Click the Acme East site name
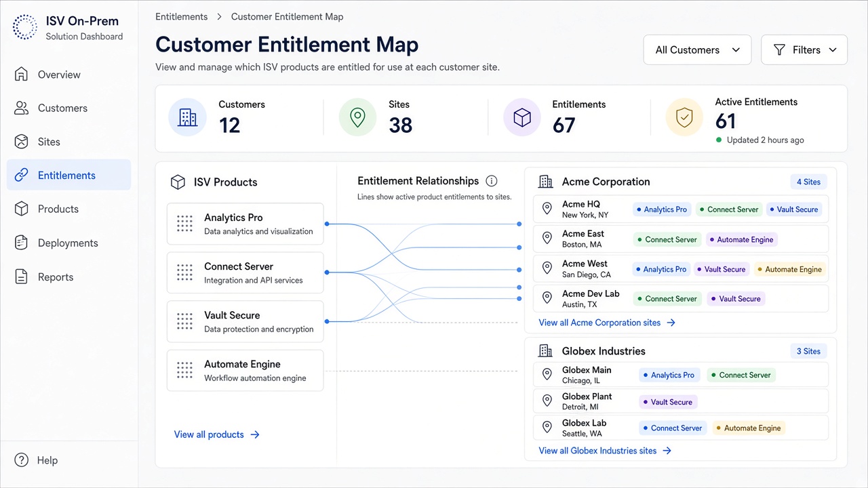Image resolution: width=868 pixels, height=488 pixels. tap(583, 233)
